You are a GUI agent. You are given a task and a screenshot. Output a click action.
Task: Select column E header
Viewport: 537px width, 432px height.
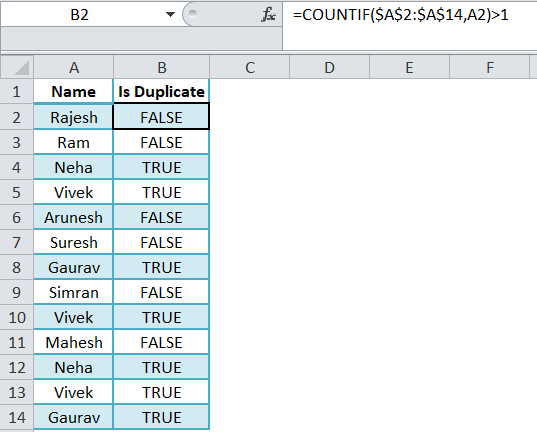coord(409,67)
